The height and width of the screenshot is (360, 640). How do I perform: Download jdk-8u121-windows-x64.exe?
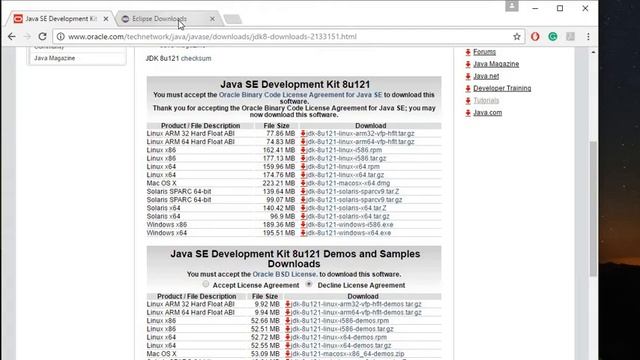(x=349, y=233)
